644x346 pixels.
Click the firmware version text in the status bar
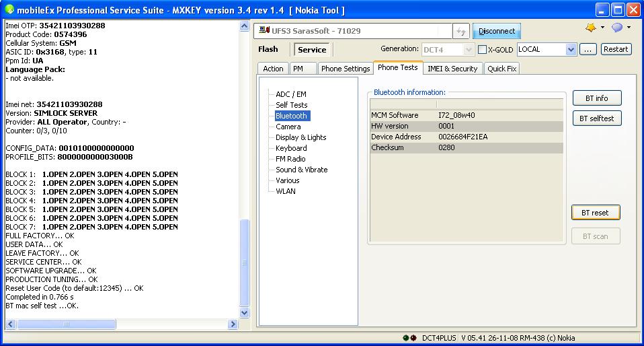pos(518,338)
